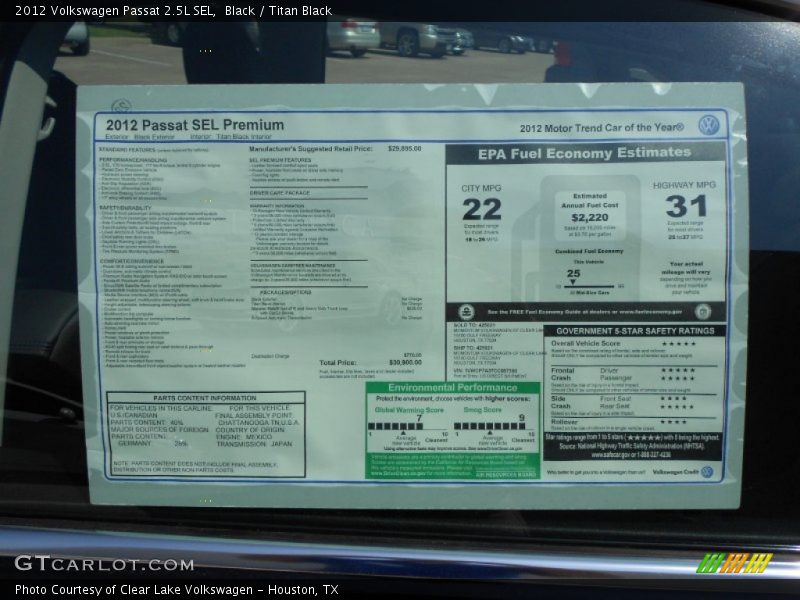Click the round seal right of fueleconomy.gov text

click(x=703, y=311)
